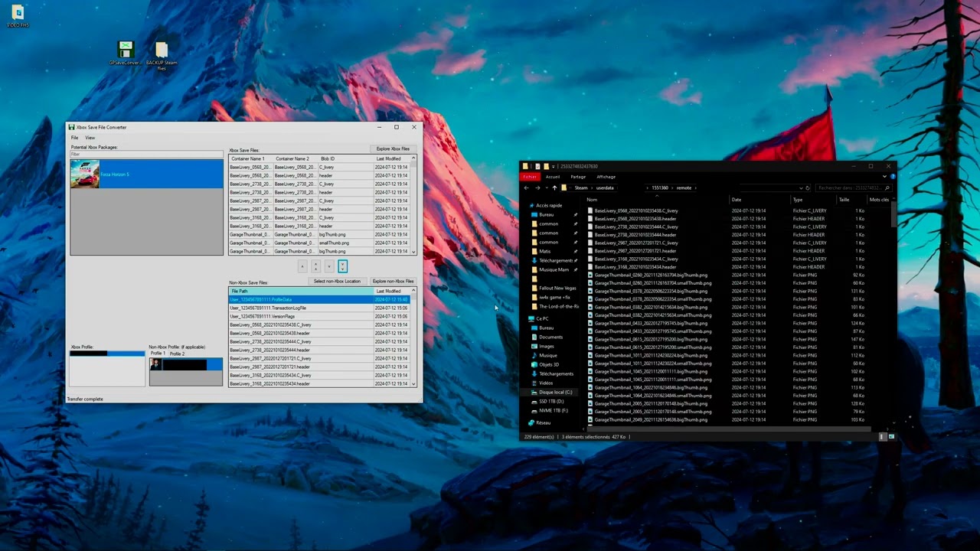Viewport: 980px width, 551px height.
Task: Expand the path chevron after Steam
Action: pos(591,187)
